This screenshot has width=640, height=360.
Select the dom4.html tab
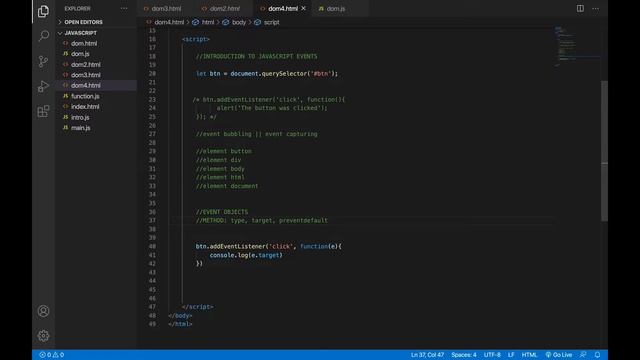click(282, 9)
